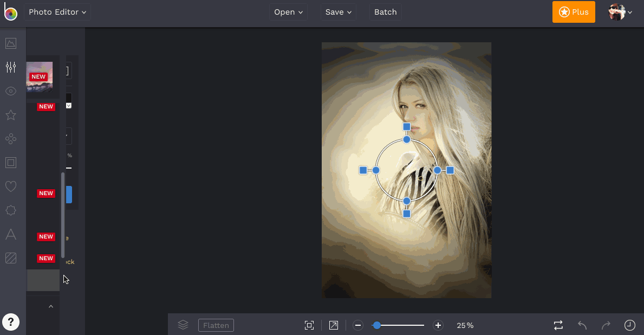Open the Open menu

click(288, 12)
